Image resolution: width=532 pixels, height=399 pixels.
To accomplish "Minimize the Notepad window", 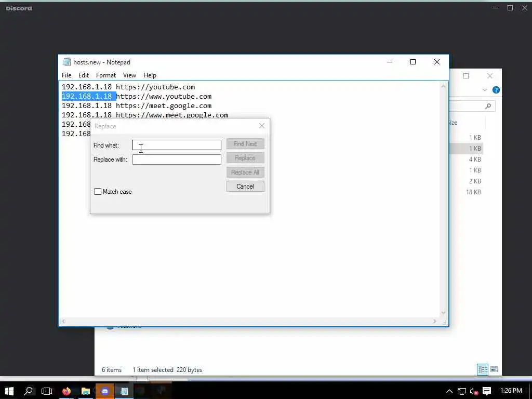I will pos(390,62).
